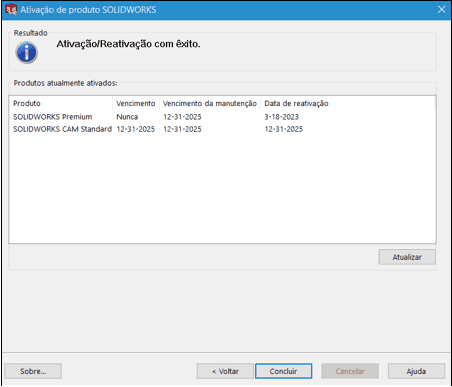
Task: Click the blue information icon in Resultado
Action: 26,52
